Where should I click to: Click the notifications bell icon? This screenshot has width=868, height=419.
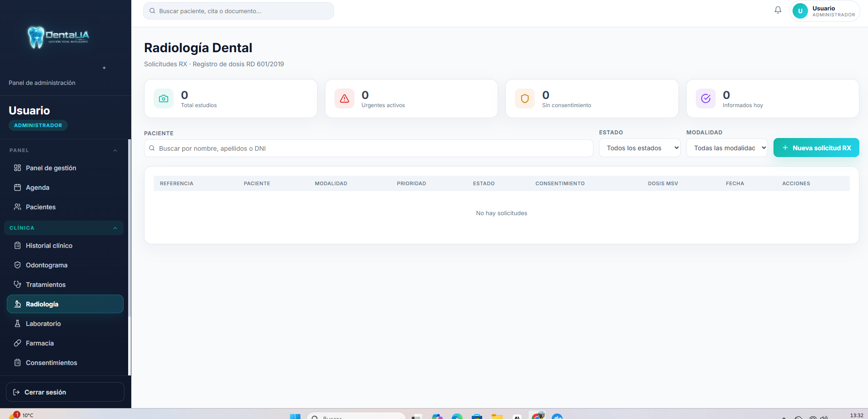click(x=778, y=10)
